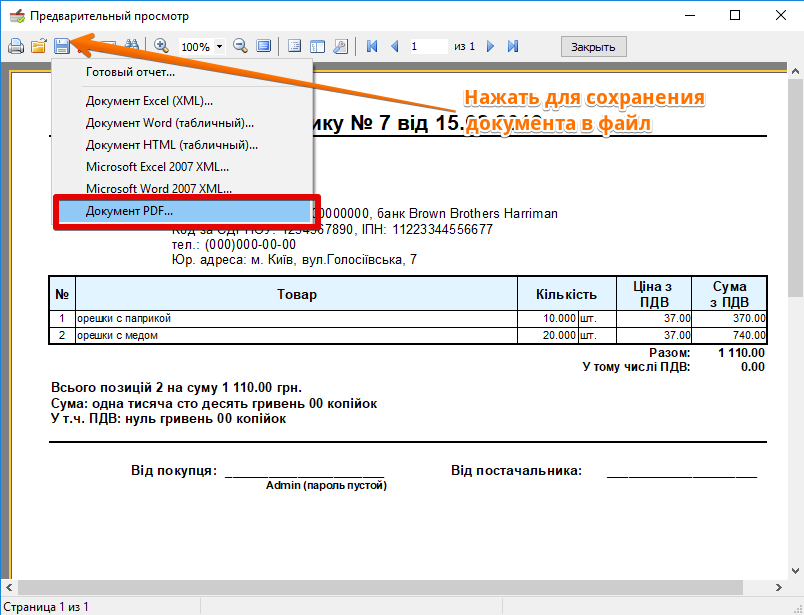
Task: Click the page number input field
Action: [x=428, y=47]
